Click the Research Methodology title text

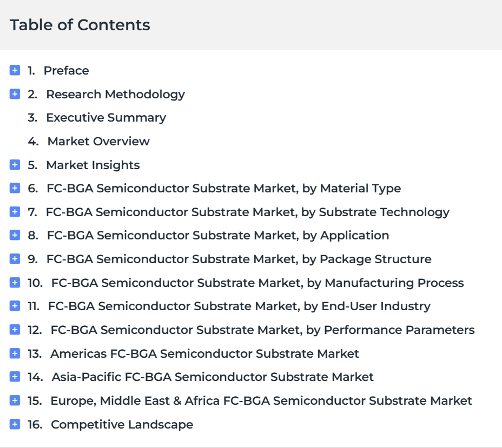tap(116, 95)
